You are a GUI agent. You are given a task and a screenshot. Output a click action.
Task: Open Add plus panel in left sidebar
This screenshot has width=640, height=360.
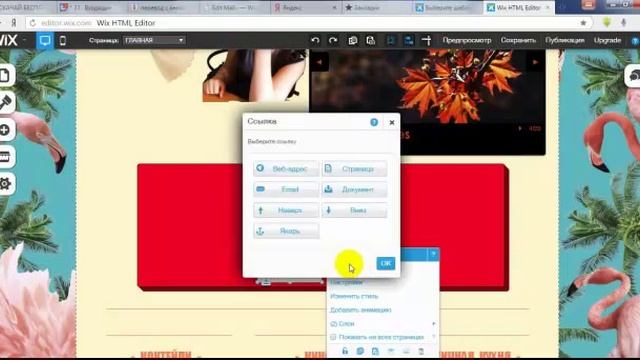5,130
